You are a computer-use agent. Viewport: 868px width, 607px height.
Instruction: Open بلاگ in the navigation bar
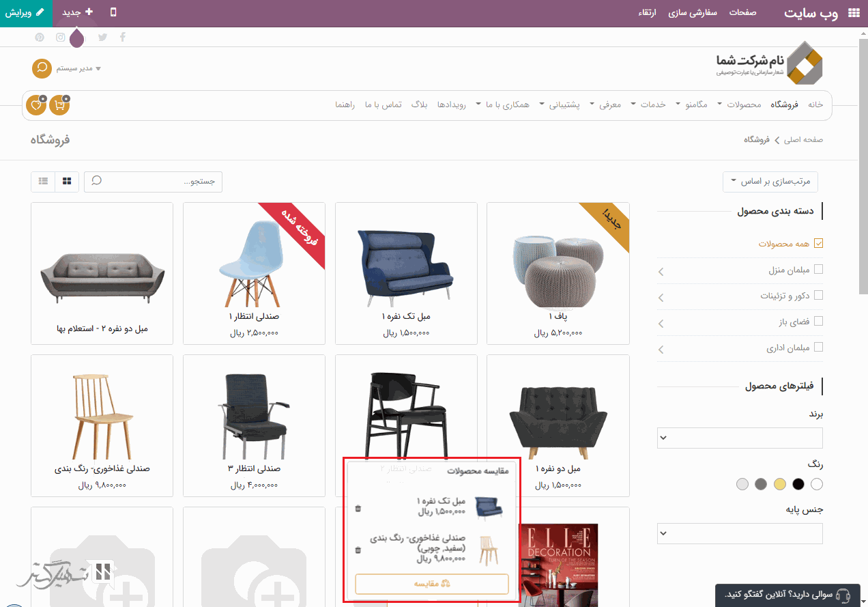(x=419, y=104)
